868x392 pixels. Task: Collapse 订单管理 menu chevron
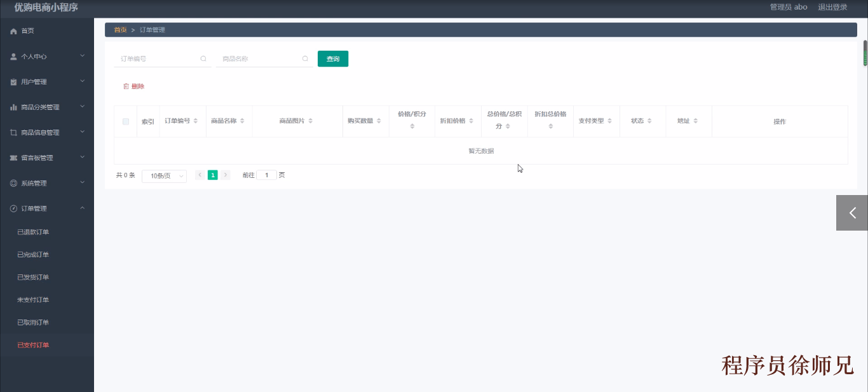(x=82, y=208)
